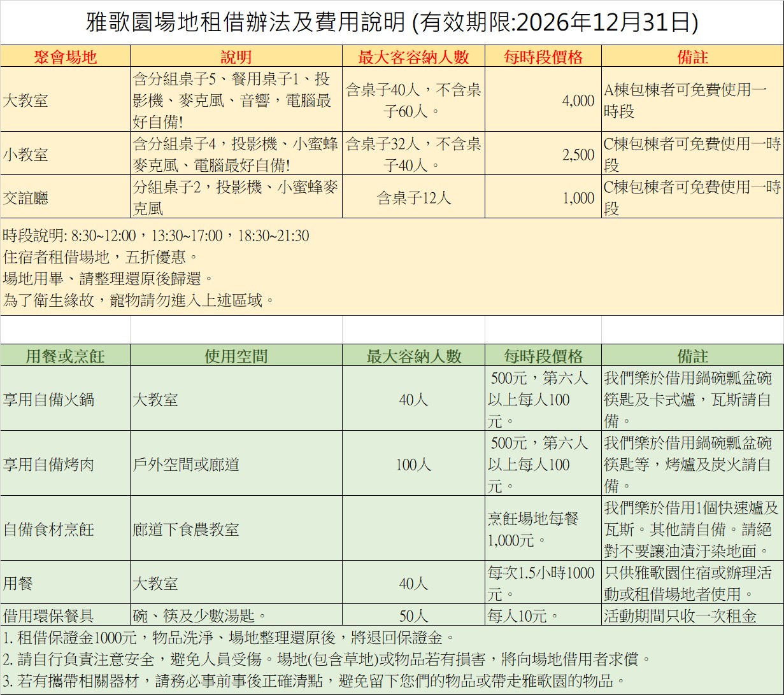This screenshot has width=784, height=695.
Task: Click the note 活動期間只收一次租金
Action: pyautogui.click(x=692, y=615)
